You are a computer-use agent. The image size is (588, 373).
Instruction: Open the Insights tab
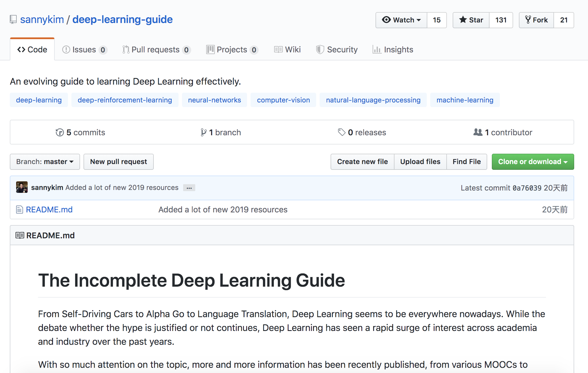(393, 50)
